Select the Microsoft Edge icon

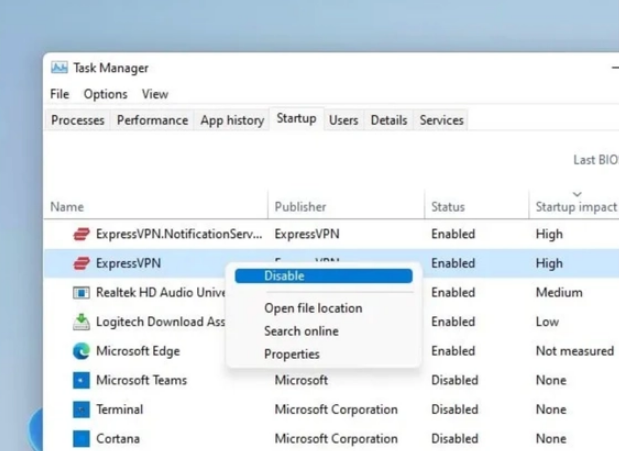tap(81, 351)
